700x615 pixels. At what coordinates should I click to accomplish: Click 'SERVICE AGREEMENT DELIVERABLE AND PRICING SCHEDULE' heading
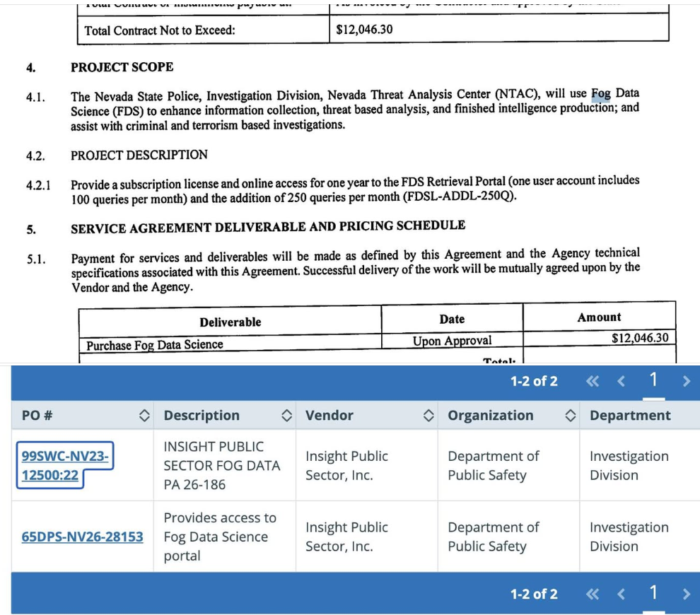pos(268,227)
